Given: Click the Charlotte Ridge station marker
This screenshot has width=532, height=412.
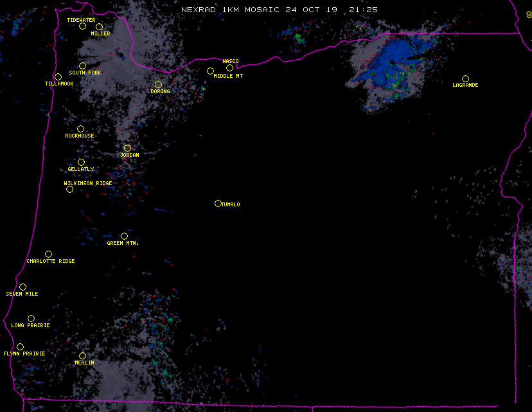Looking at the screenshot, I should [48, 254].
